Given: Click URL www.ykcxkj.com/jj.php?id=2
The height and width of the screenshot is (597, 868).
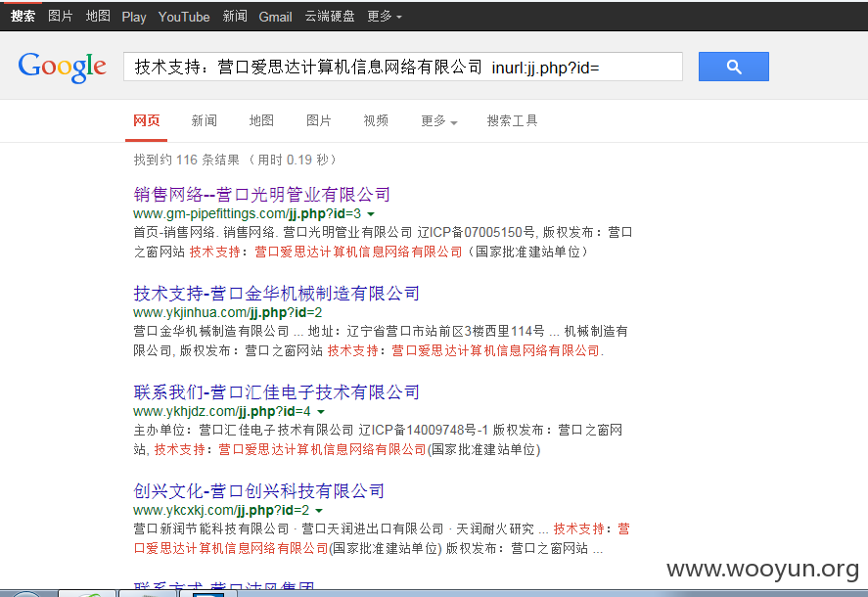Looking at the screenshot, I should pos(221,510).
